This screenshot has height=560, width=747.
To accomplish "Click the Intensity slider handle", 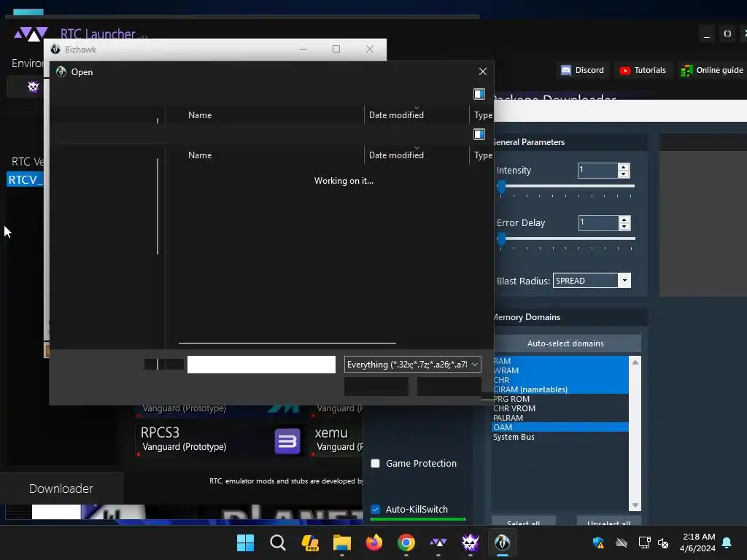I will [501, 187].
